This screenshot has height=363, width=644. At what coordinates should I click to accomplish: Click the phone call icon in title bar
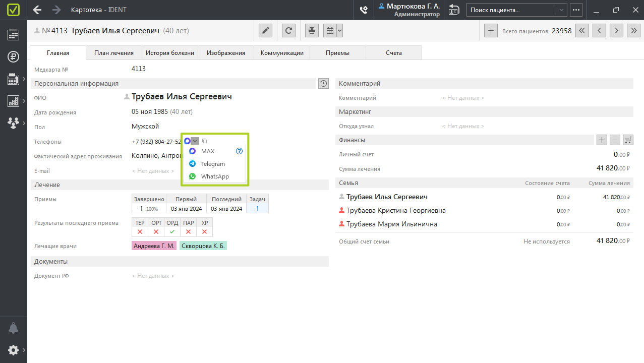(363, 10)
